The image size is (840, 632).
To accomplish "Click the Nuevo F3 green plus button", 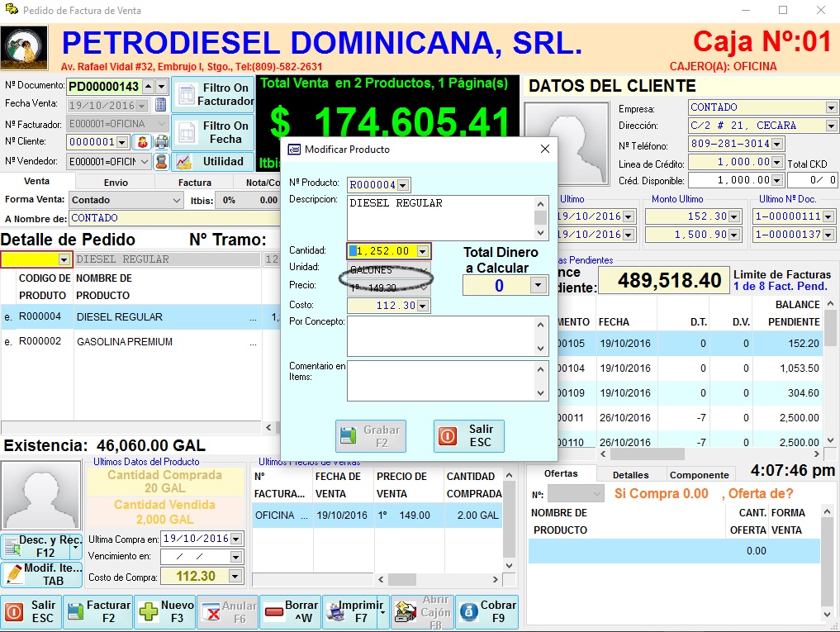I will tap(164, 612).
